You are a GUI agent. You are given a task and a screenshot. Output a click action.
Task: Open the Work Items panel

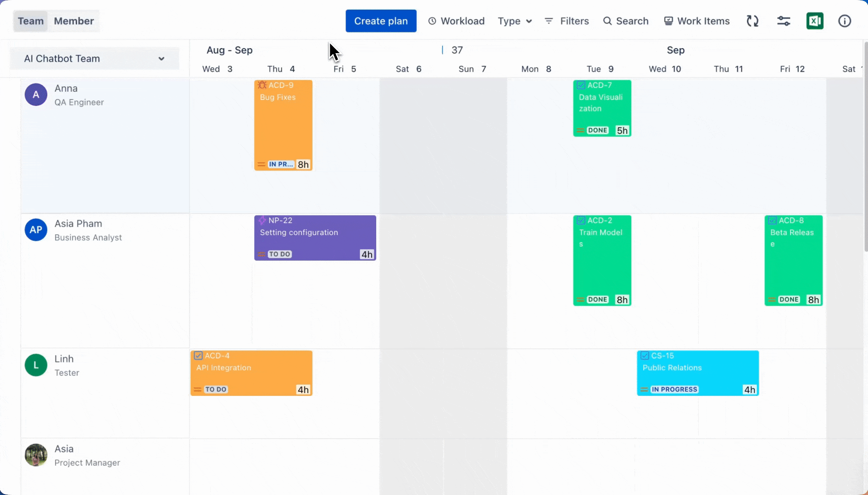[x=697, y=21]
